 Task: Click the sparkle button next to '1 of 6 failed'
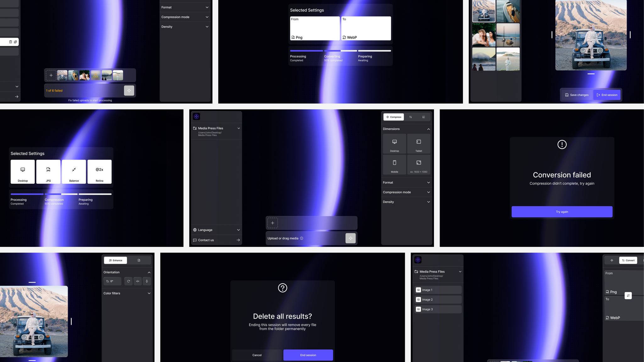[129, 91]
